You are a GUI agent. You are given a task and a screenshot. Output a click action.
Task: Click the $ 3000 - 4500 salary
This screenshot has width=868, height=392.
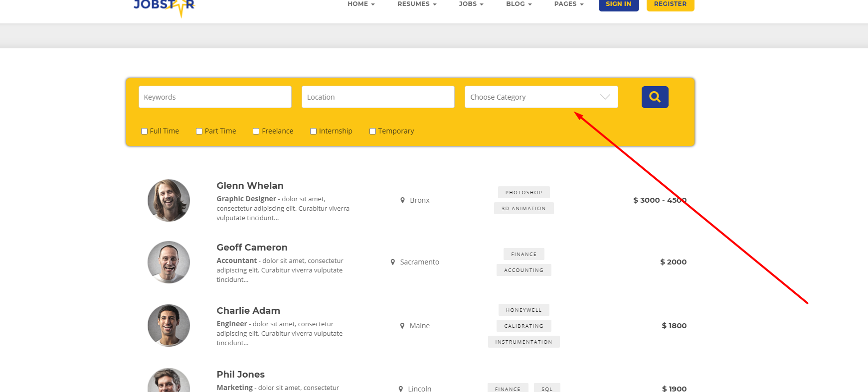(660, 200)
